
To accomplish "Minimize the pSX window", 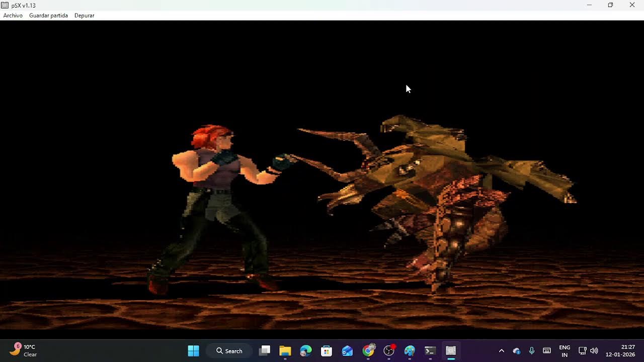I will [589, 5].
